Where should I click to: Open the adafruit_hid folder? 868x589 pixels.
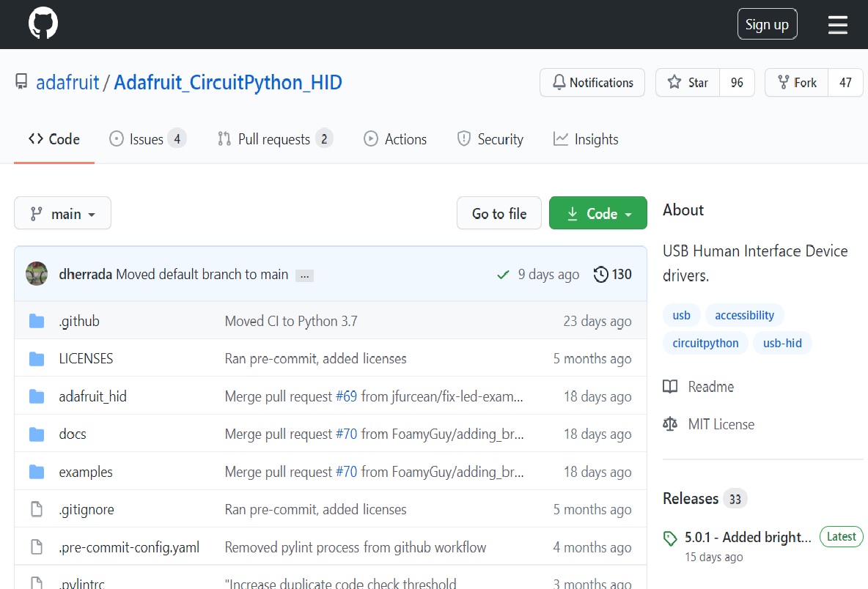pos(92,396)
